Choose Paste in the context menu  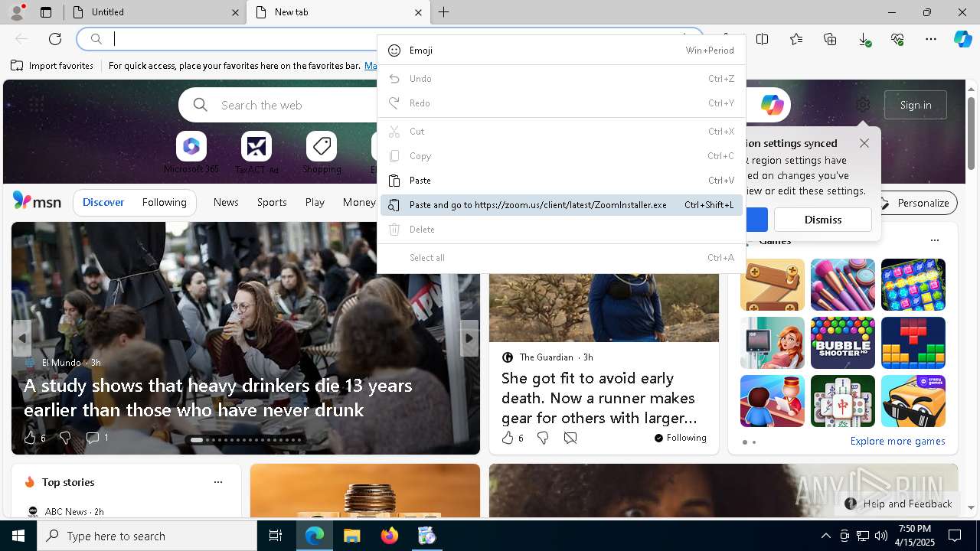click(561, 181)
